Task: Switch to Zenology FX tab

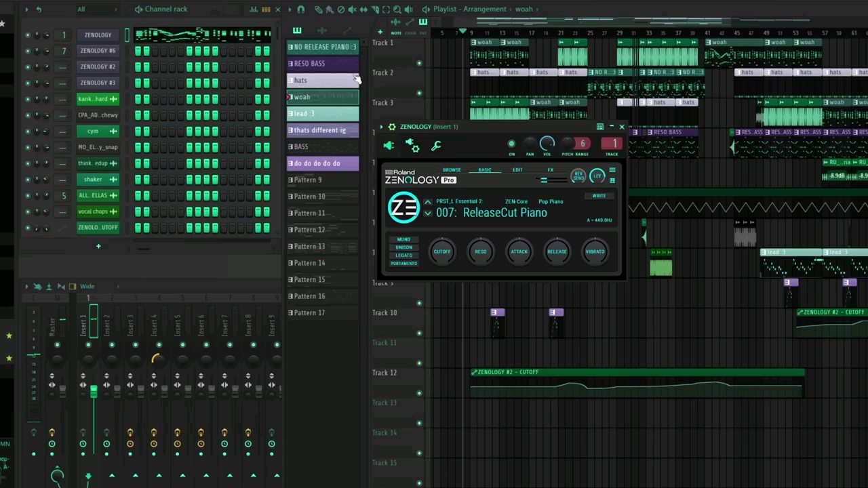Action: [x=551, y=169]
